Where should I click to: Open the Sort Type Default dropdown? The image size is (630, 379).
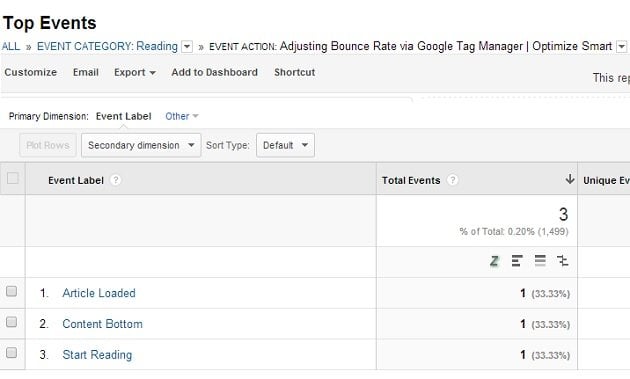[285, 145]
